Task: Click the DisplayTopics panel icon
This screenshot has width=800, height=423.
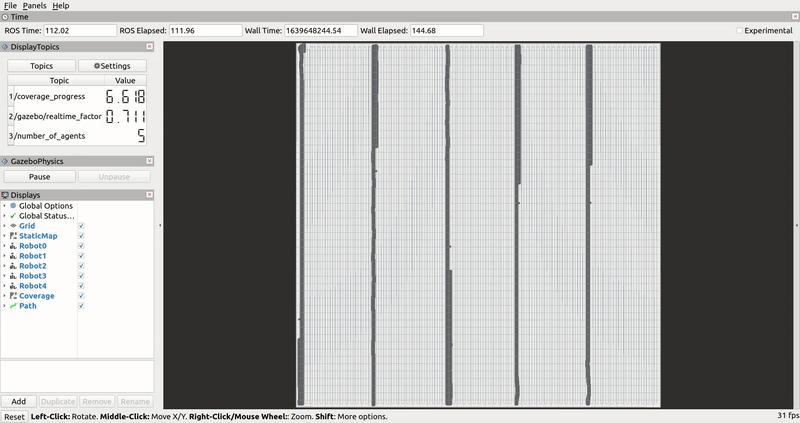Action: [x=5, y=46]
